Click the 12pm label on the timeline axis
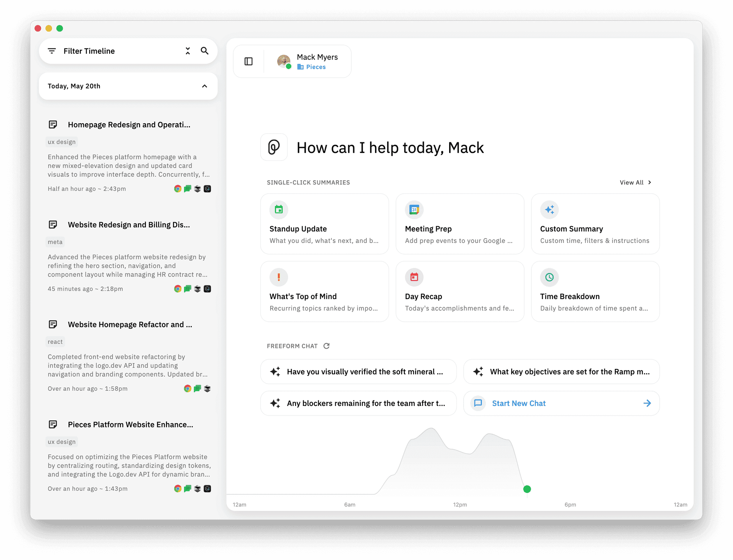This screenshot has height=560, width=733. point(460,505)
